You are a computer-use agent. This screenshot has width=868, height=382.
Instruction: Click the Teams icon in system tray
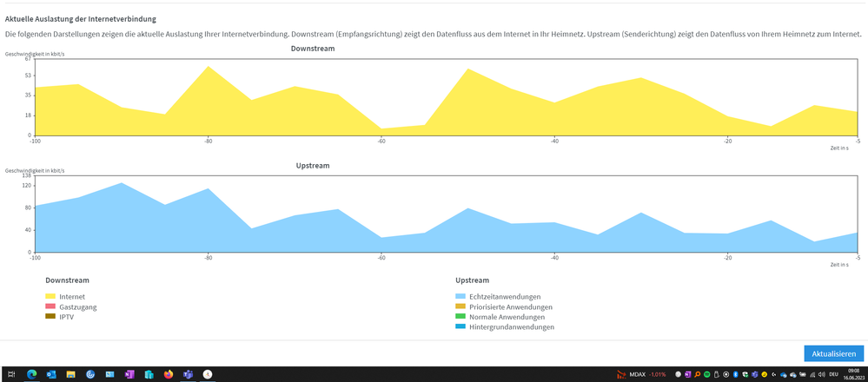click(x=755, y=374)
